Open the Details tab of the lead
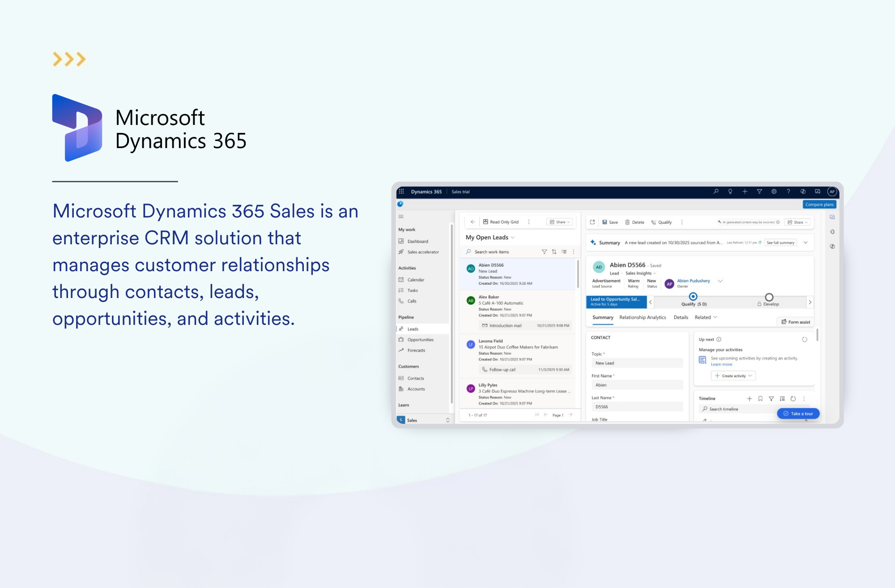The image size is (895, 588). pyautogui.click(x=681, y=317)
